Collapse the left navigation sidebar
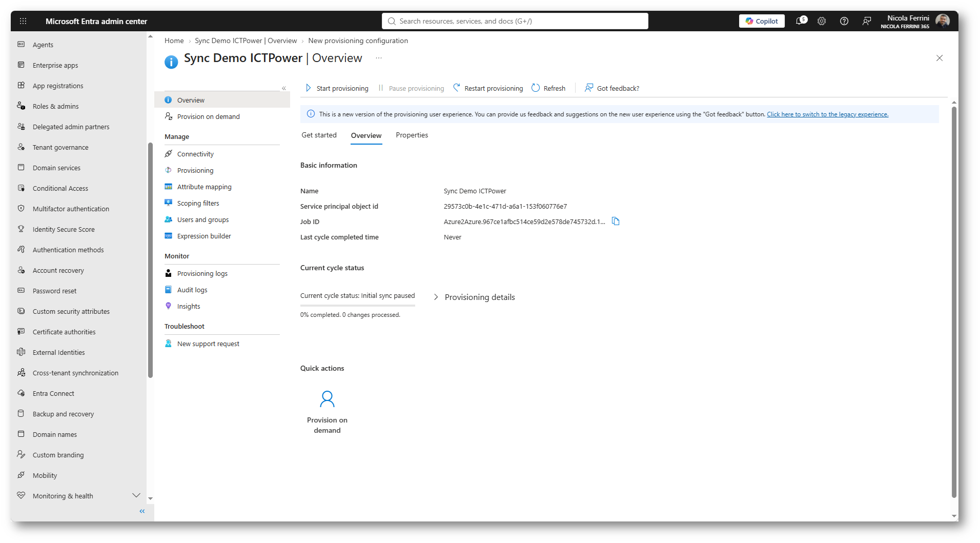 [x=142, y=511]
